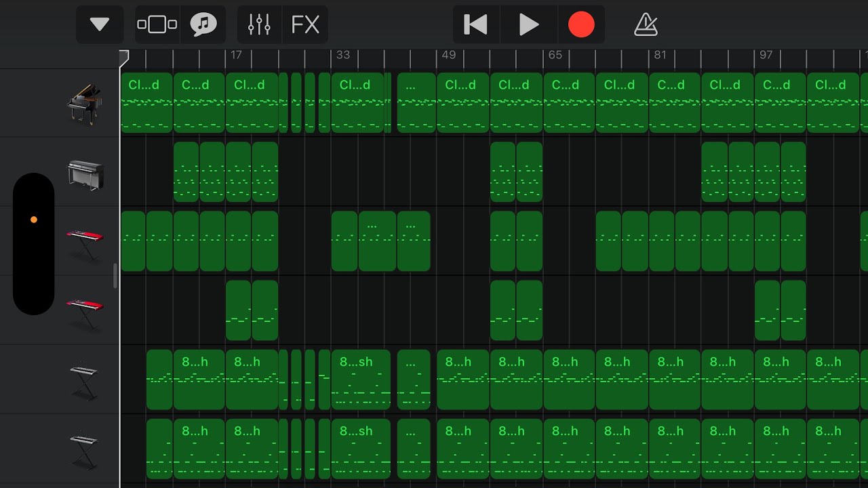Select electric piano region left of bar 65
This screenshot has height=488, width=868.
click(x=529, y=171)
